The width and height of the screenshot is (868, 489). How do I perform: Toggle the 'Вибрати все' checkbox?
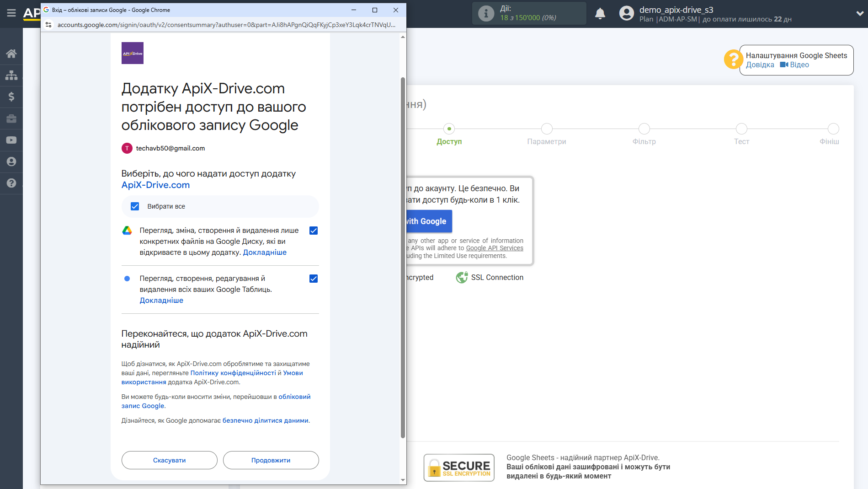(135, 206)
